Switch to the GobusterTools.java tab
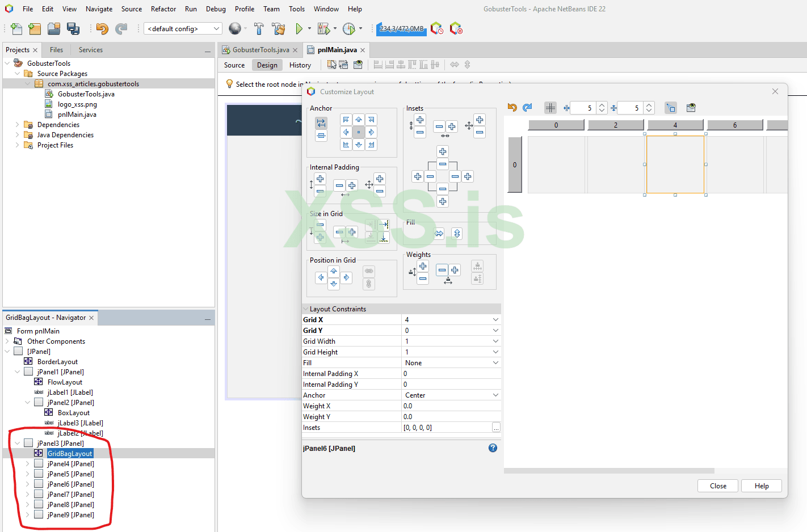Viewport: 807px width, 532px height. 260,50
